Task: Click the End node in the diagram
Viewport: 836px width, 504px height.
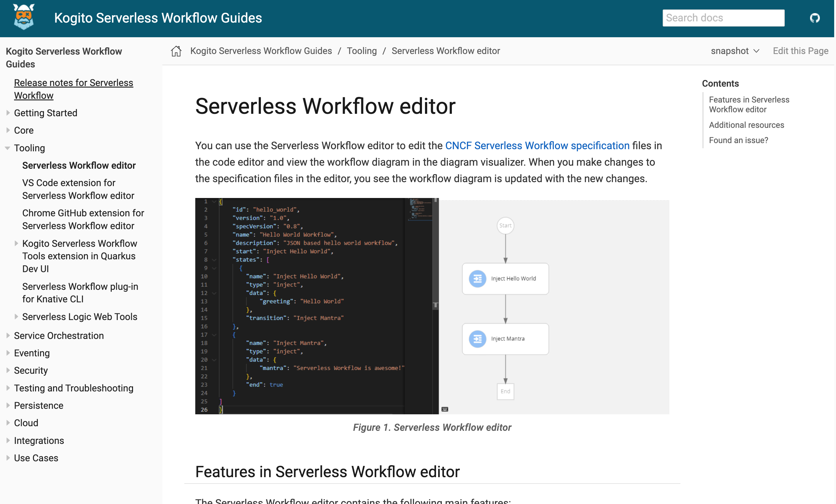Action: click(505, 391)
